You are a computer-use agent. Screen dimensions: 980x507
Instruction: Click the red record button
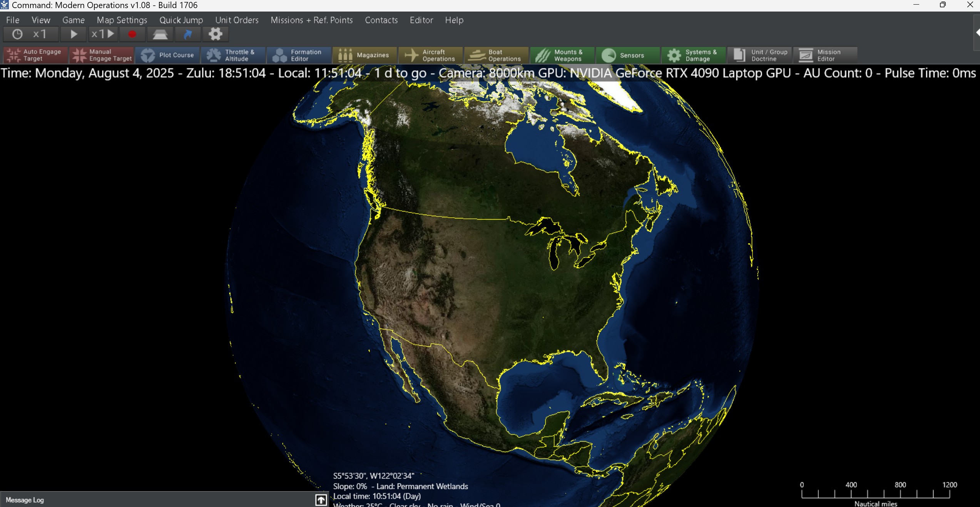point(132,34)
